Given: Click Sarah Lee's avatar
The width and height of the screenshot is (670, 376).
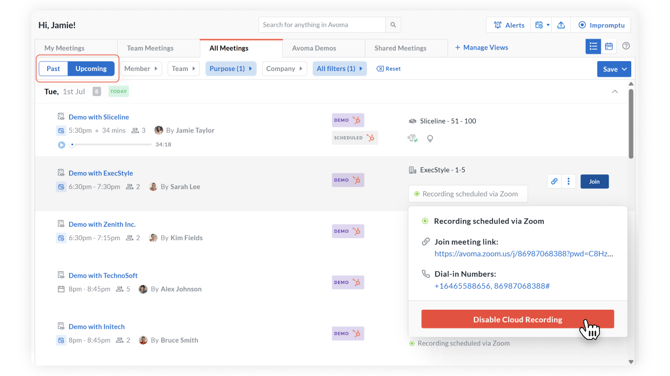Looking at the screenshot, I should coord(153,187).
